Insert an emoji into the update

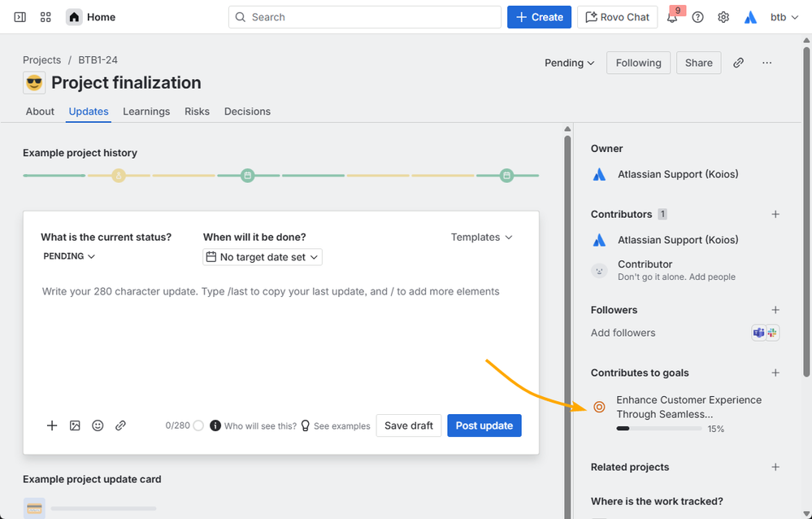[x=98, y=425]
